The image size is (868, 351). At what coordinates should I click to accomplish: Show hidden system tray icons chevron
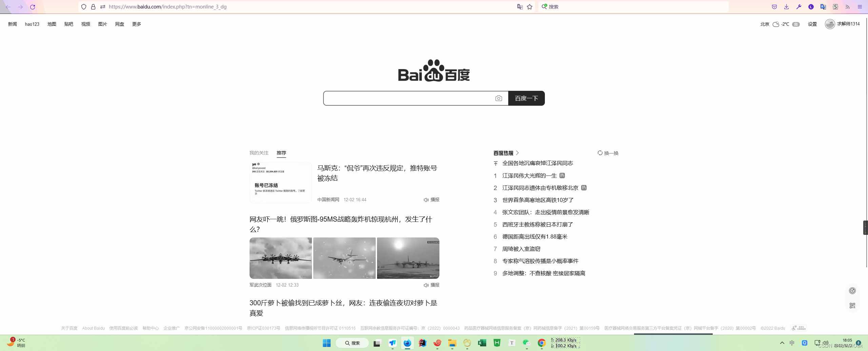pos(782,343)
